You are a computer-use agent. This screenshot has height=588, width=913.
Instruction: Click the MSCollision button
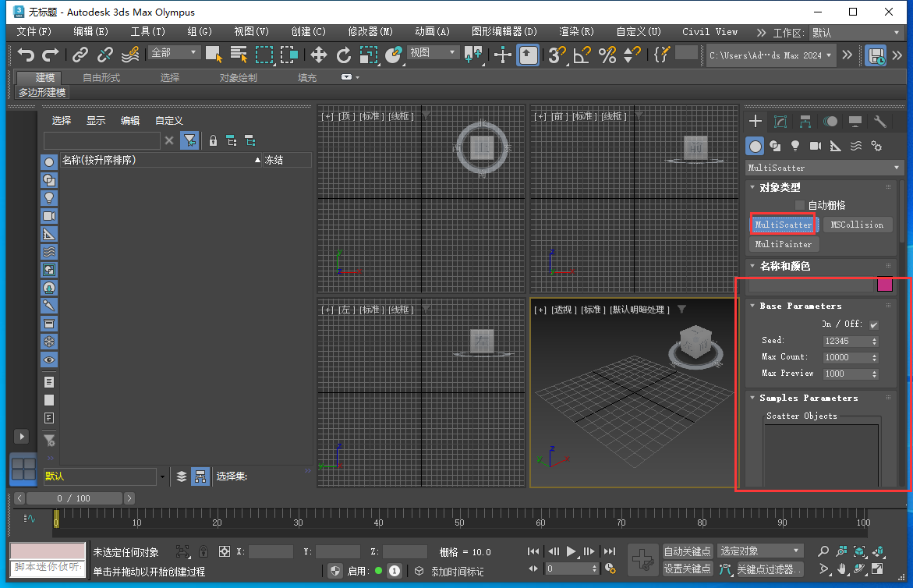(x=857, y=224)
